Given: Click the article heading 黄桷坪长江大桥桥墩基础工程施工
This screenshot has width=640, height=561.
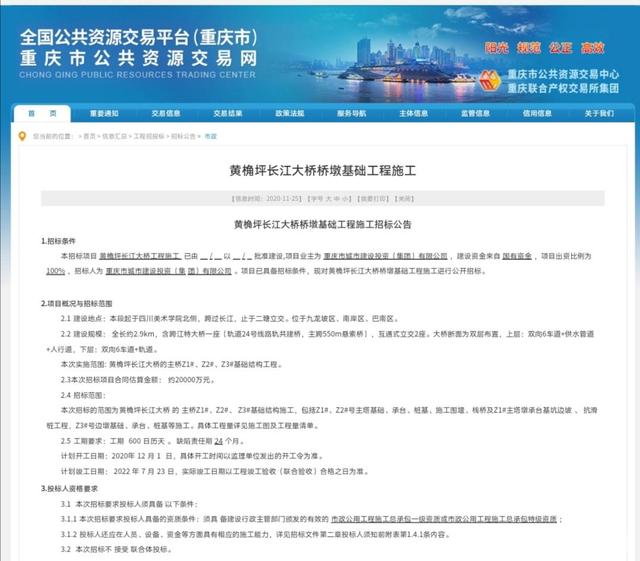Looking at the screenshot, I should [322, 171].
